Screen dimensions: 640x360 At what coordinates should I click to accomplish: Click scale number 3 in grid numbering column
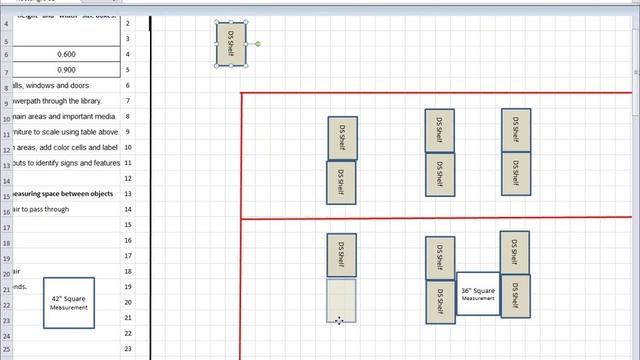[x=128, y=39]
